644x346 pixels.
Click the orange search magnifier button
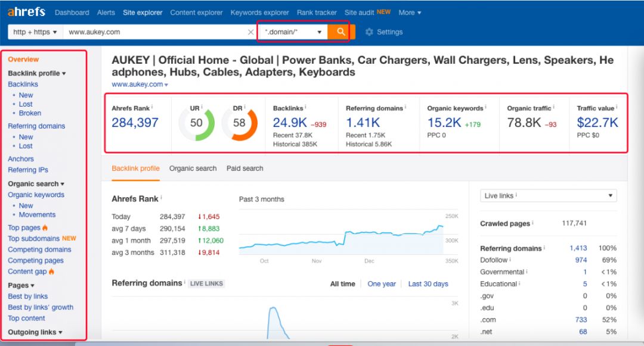tap(340, 32)
